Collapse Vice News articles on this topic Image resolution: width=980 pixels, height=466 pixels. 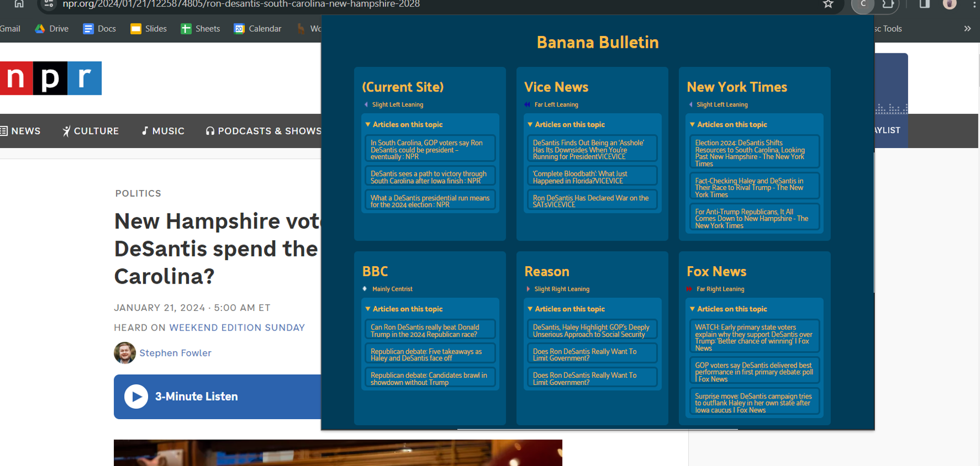pyautogui.click(x=566, y=125)
